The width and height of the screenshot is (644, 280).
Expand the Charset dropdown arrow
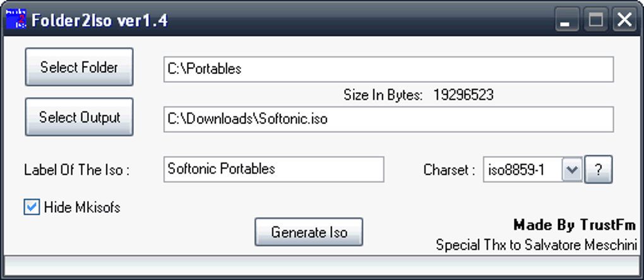coord(572,169)
